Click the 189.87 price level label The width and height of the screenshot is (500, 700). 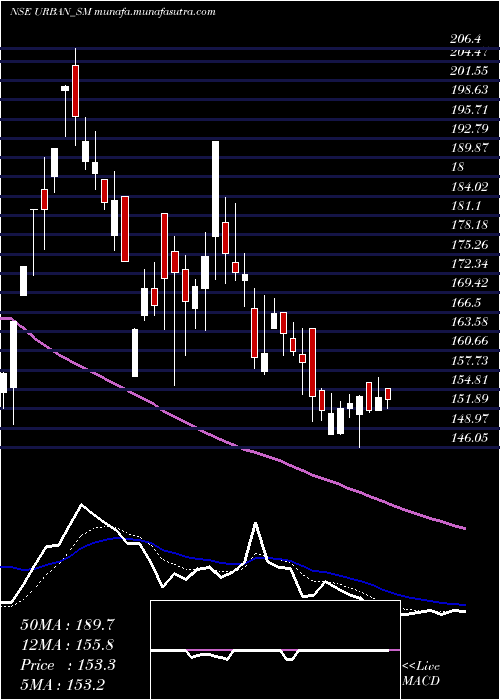point(469,148)
